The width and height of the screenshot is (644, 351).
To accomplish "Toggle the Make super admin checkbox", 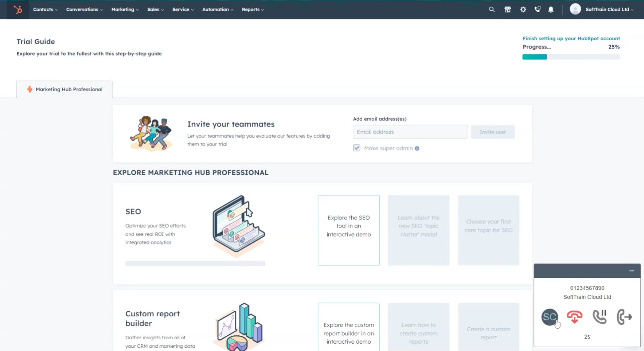I will (x=357, y=148).
